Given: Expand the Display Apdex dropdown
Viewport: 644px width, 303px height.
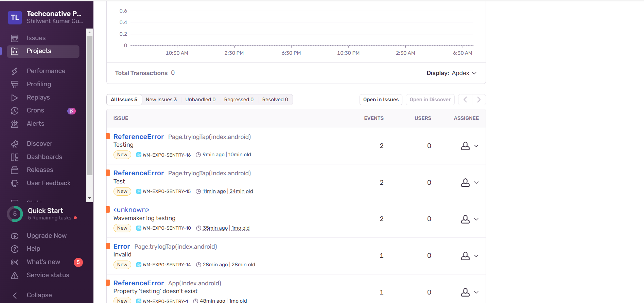Looking at the screenshot, I should pos(452,73).
